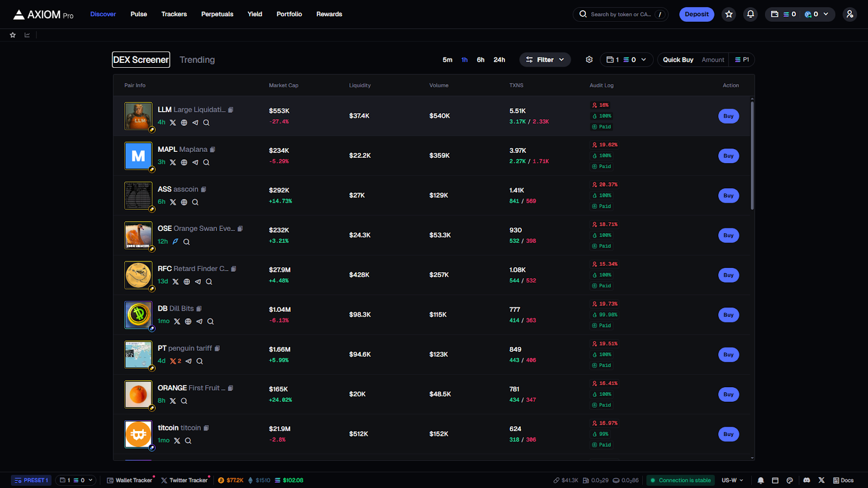Click the Connection is stable status indicator
Screen dimensions: 868x488
point(681,480)
